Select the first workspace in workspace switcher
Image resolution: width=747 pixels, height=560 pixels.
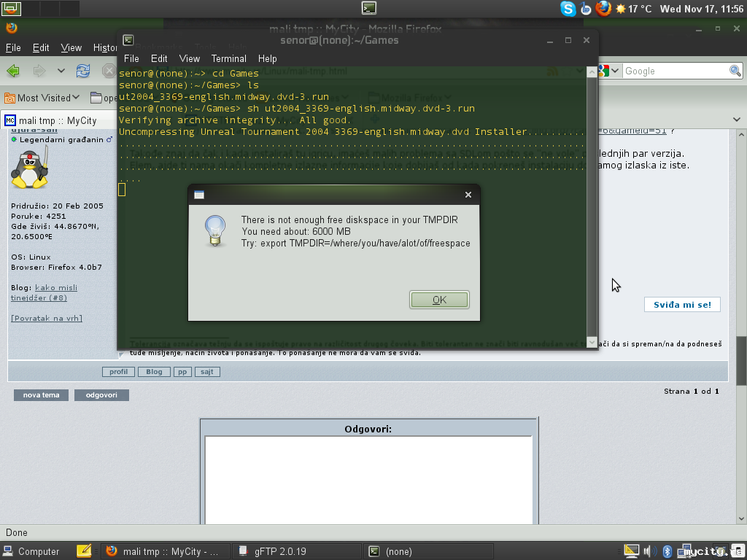(x=12, y=7)
